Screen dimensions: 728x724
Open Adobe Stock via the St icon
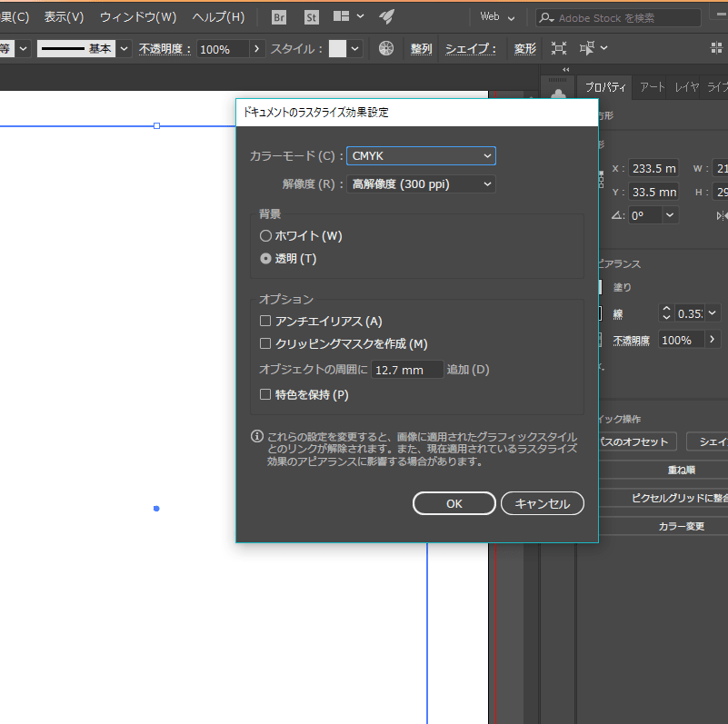point(311,17)
